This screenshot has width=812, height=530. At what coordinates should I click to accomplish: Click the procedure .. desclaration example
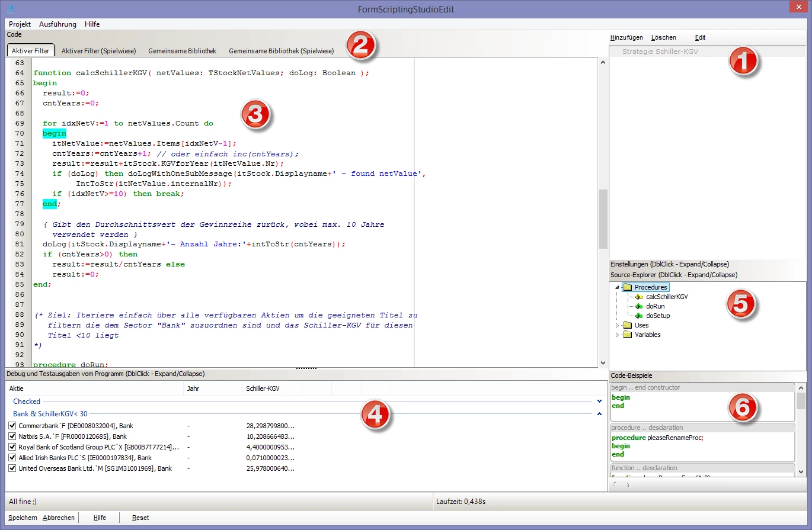click(702, 442)
